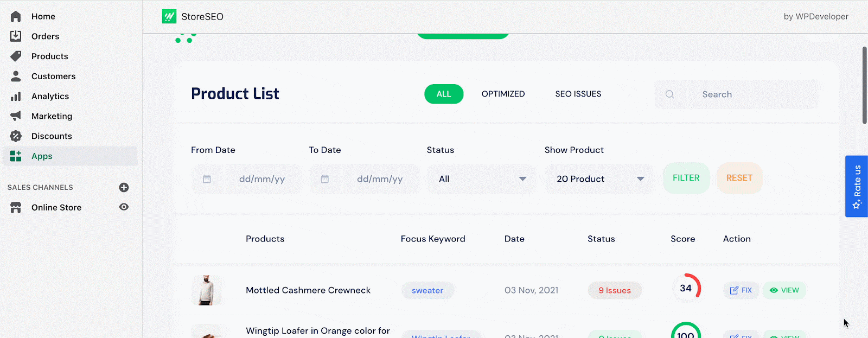This screenshot has height=338, width=868.
Task: Click the Analytics bar chart icon
Action: 16,96
